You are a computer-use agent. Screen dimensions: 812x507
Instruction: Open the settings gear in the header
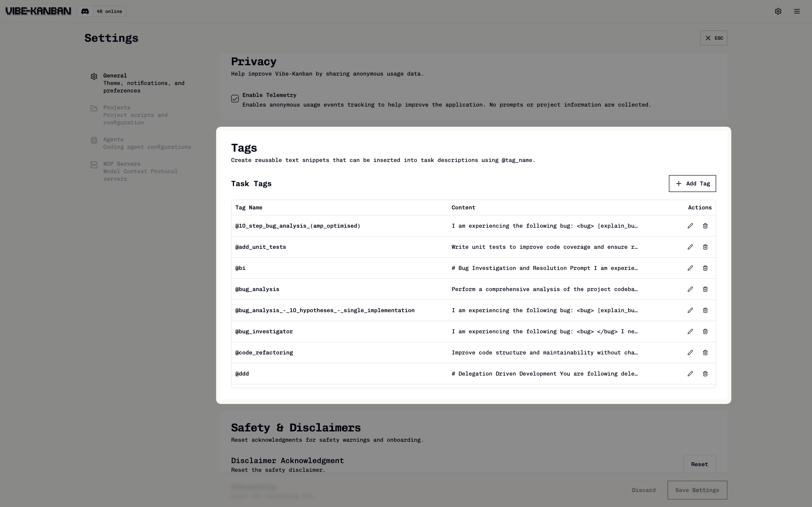[x=778, y=11]
